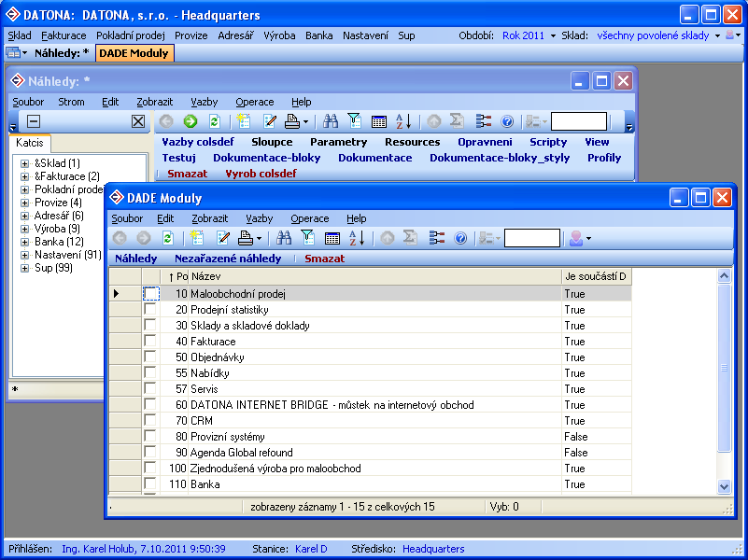Click the edit pencil icon in Náhledy toolbar
Viewport: 748px width, 560px height.
[x=270, y=121]
